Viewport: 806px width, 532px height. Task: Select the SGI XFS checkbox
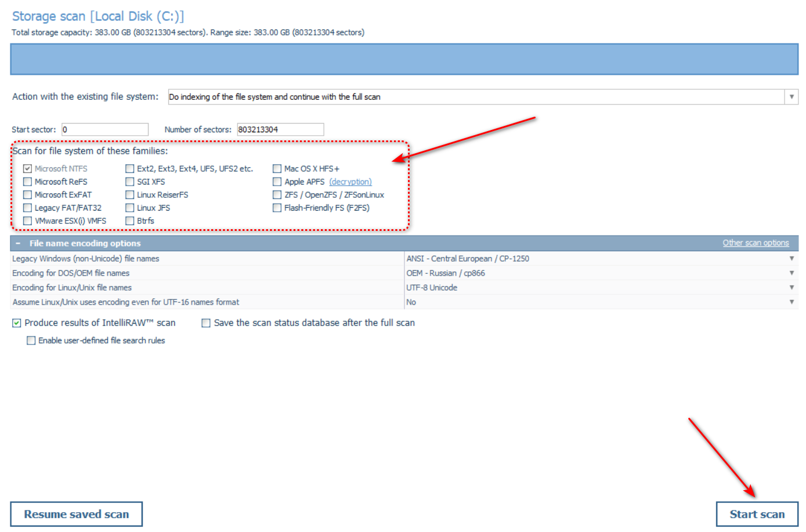[130, 182]
